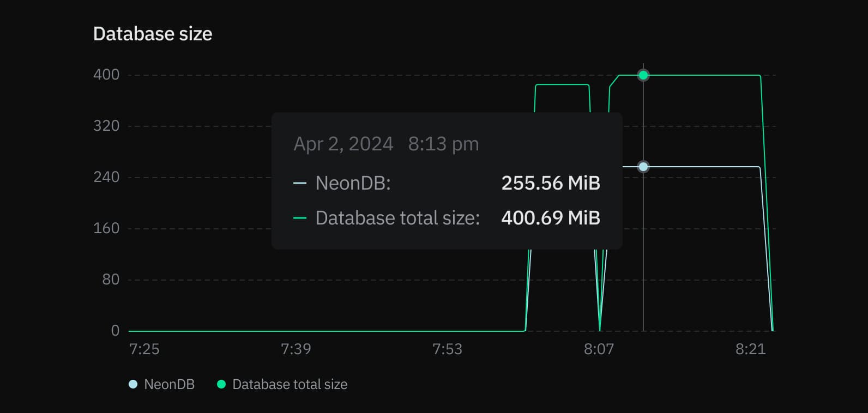Select the light blue NeonDB data point
Image resolution: width=868 pixels, height=413 pixels.
[x=643, y=167]
